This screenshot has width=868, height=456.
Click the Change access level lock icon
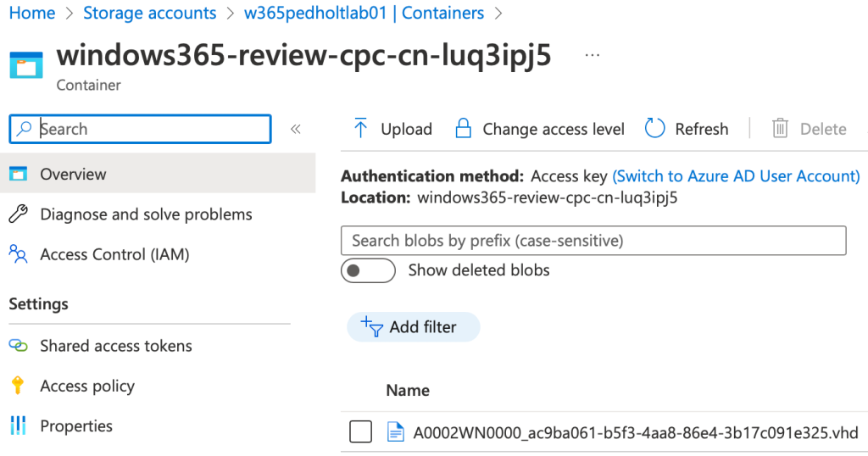coord(463,128)
